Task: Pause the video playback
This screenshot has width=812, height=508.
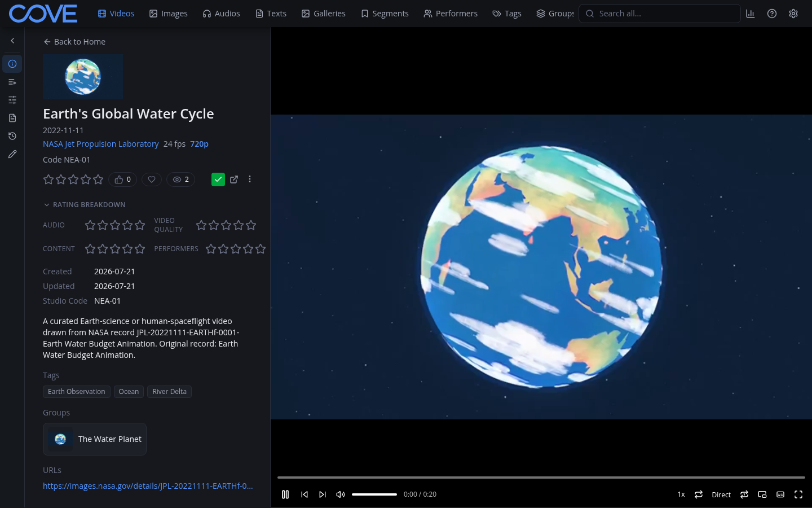Action: (x=285, y=494)
